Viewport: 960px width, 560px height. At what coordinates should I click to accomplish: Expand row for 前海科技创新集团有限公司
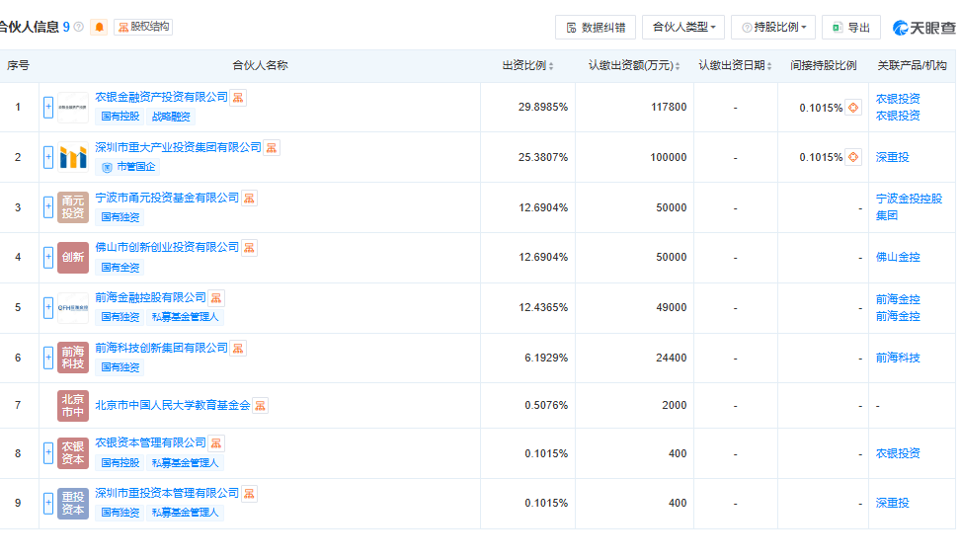[48, 358]
